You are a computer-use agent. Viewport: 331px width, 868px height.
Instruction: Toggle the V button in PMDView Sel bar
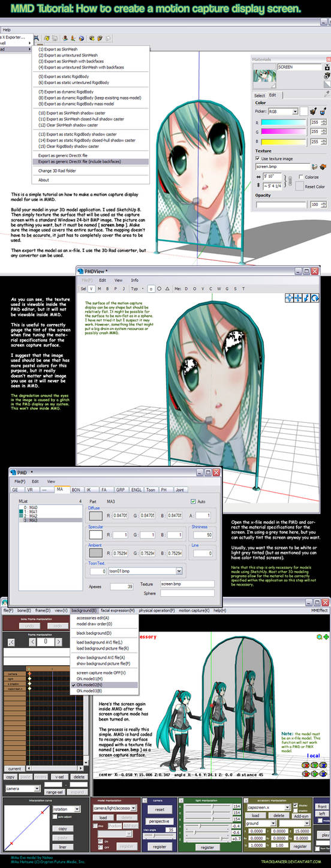(91, 289)
